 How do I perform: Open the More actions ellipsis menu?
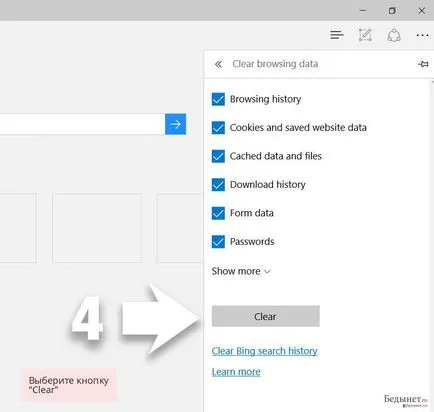coord(422,35)
